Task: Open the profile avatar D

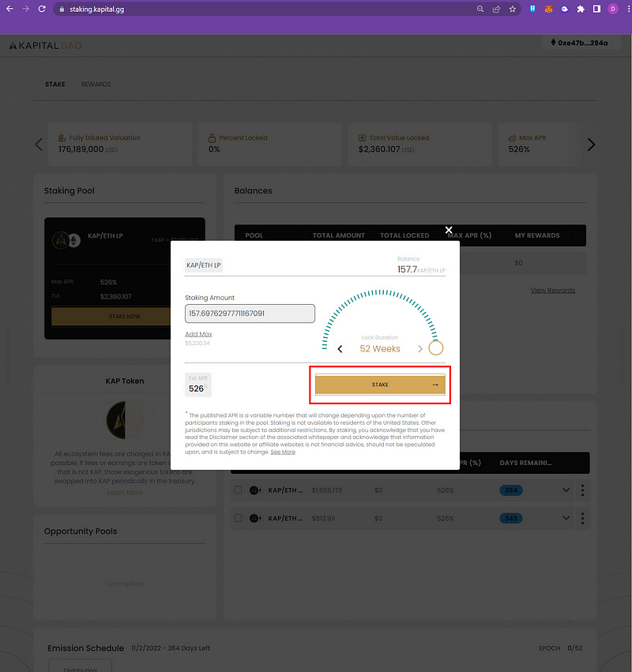Action: point(613,9)
